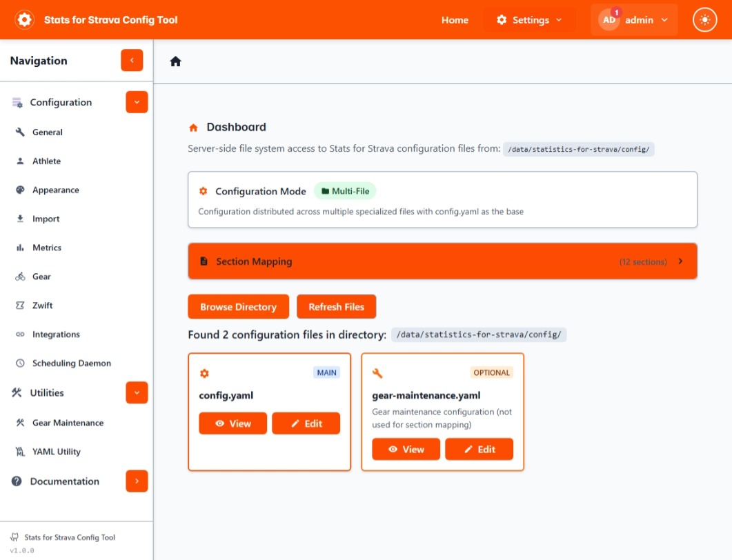Click the Configuration section icon
Screen dimensions: 732x560
pyautogui.click(x=17, y=103)
